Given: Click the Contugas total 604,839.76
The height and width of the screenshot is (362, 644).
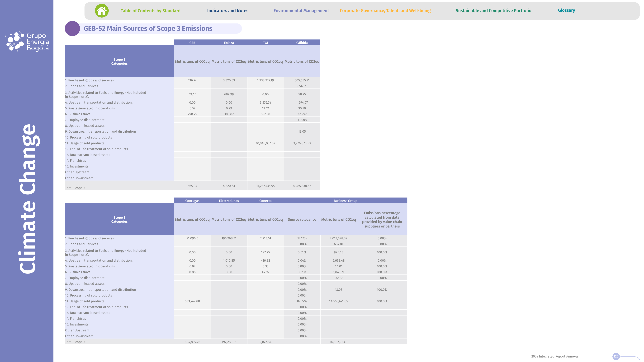Looking at the screenshot, I should point(192,342).
